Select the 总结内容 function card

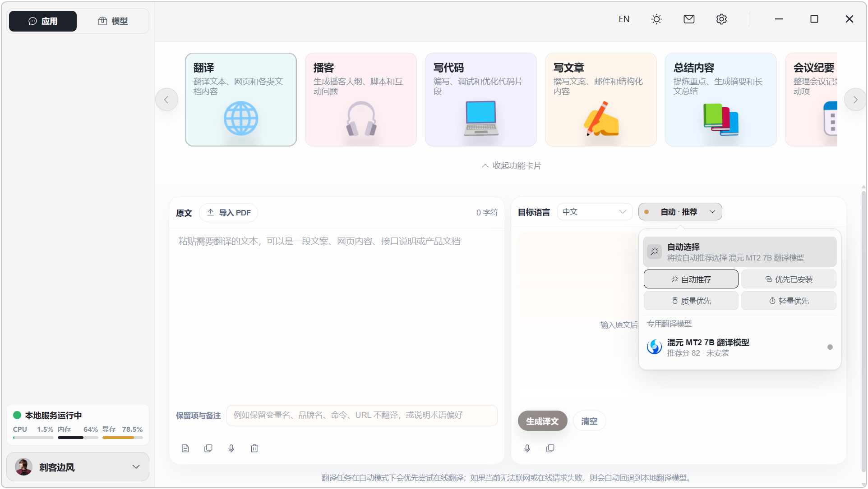point(721,100)
